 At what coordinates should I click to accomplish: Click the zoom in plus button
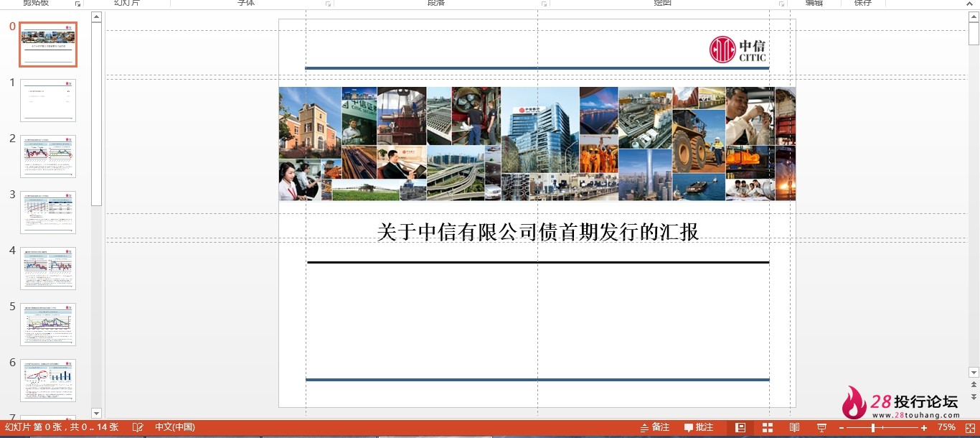coord(924,428)
